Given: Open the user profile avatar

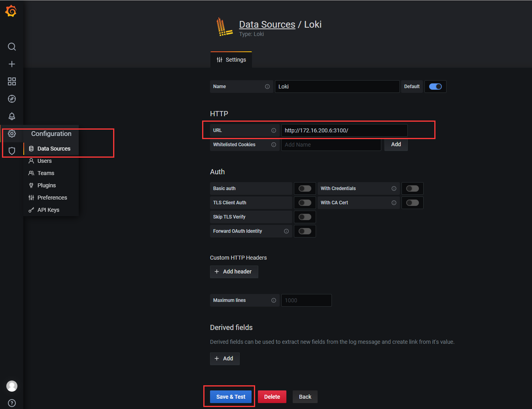Looking at the screenshot, I should (x=12, y=386).
